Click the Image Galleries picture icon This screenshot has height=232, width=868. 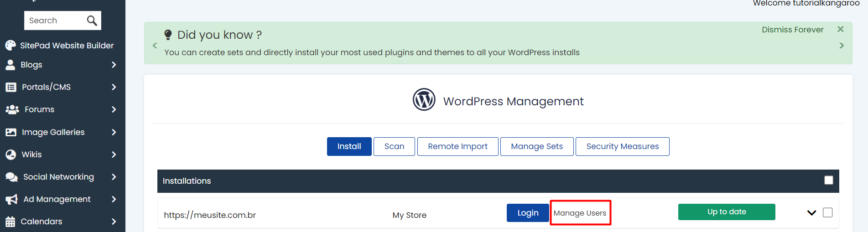coord(11,132)
